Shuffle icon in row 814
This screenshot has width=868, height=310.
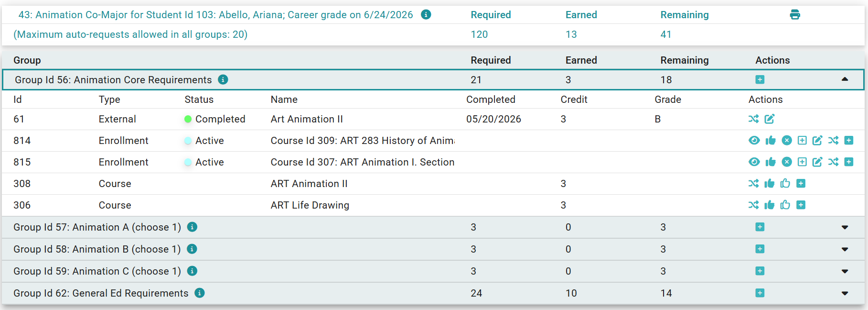click(x=834, y=140)
